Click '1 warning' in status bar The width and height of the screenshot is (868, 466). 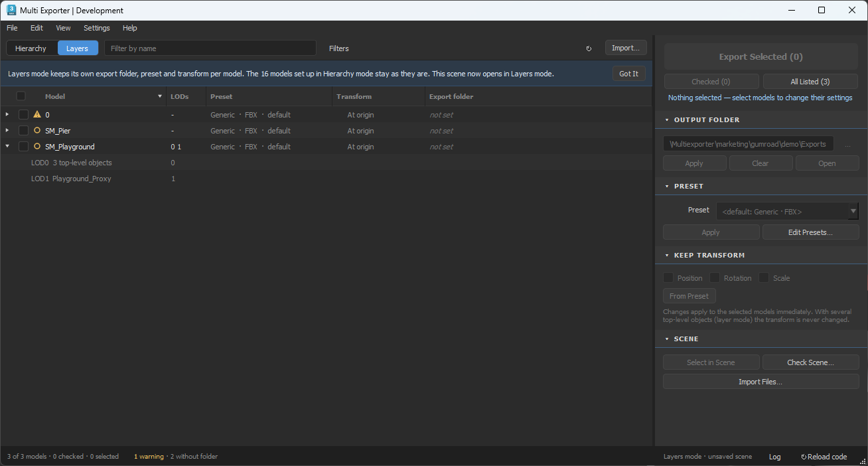(x=149, y=457)
